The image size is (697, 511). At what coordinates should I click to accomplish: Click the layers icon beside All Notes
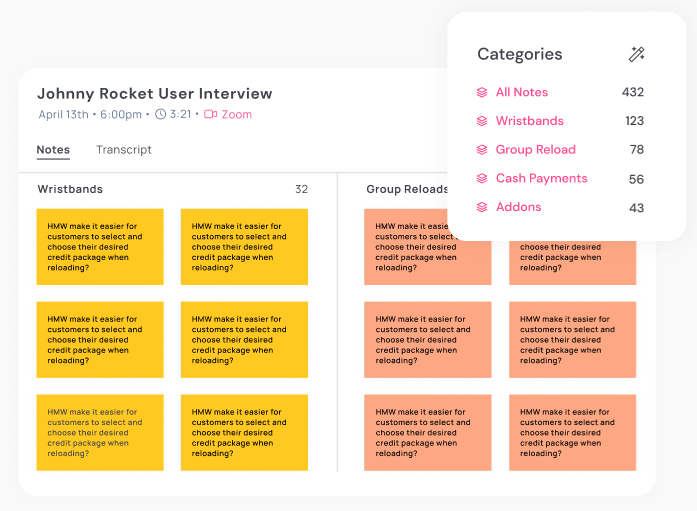tap(482, 92)
